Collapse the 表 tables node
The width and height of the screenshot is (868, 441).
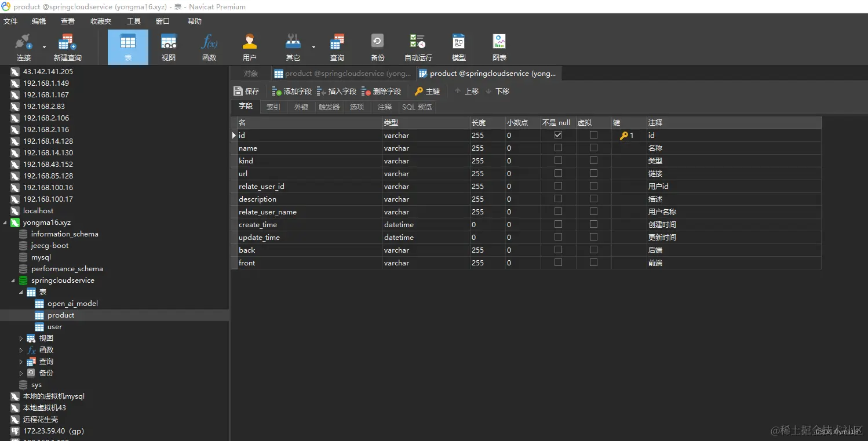pos(21,292)
